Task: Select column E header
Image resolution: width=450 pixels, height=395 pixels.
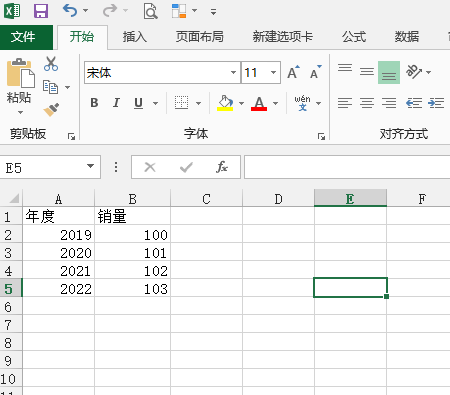Action: click(x=350, y=199)
